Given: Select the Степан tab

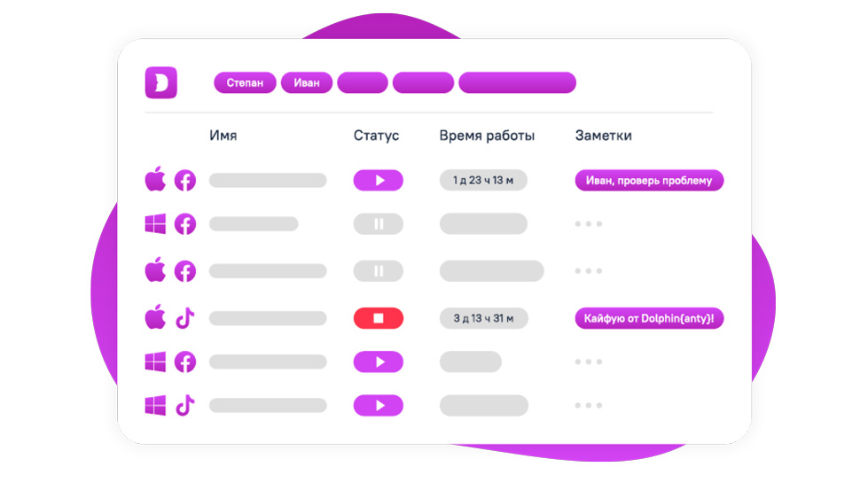Looking at the screenshot, I should 245,82.
